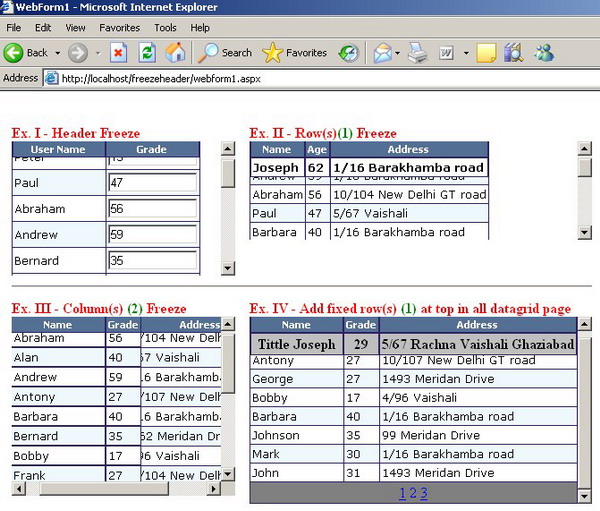Image resolution: width=600 pixels, height=511 pixels.
Task: Open Search with the magnifier icon
Action: tap(225, 52)
